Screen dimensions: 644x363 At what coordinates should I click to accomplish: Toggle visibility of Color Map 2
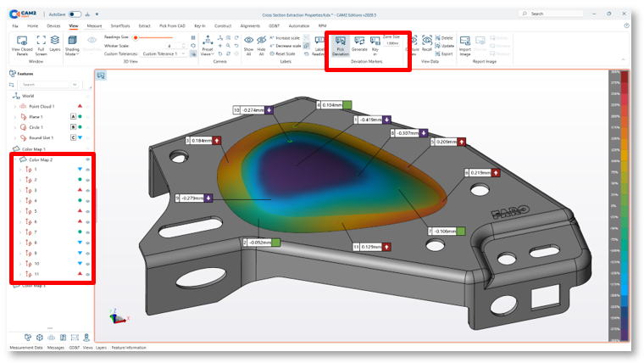(87, 159)
